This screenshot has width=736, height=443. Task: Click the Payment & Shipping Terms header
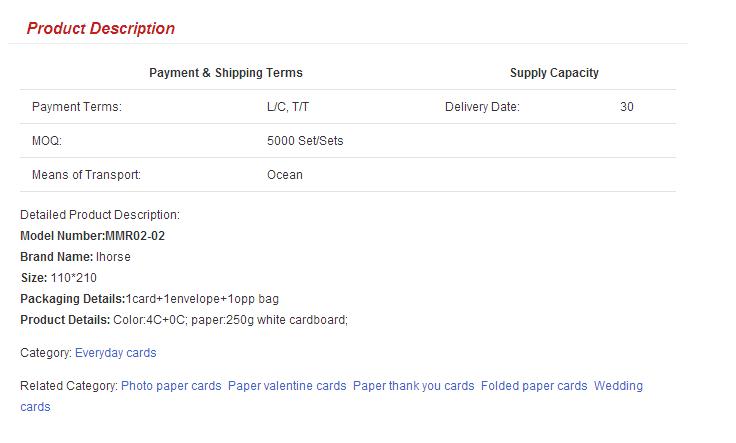[x=226, y=73]
